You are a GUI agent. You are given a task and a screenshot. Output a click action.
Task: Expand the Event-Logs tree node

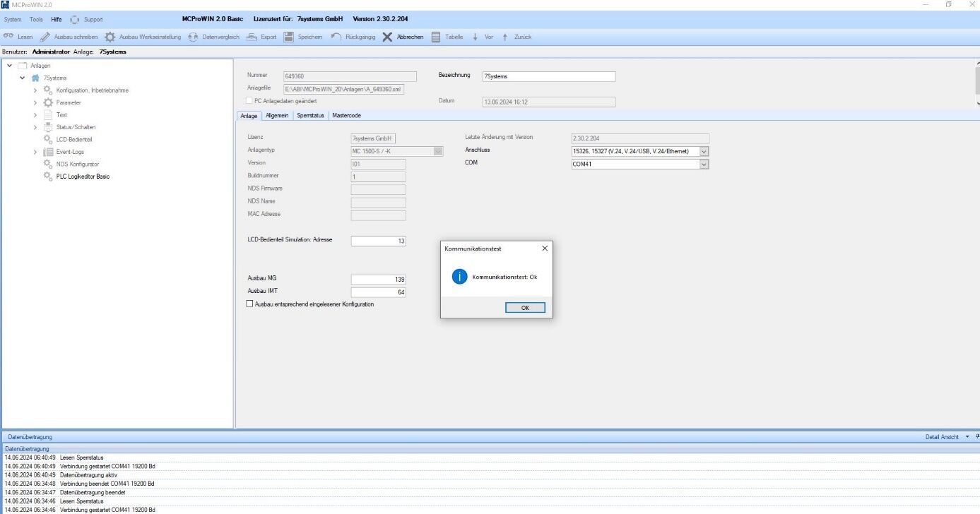(x=35, y=152)
